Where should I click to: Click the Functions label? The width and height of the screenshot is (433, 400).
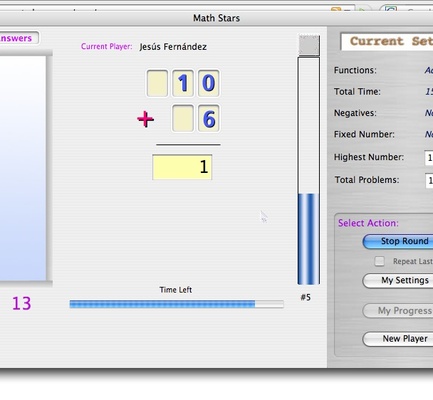click(355, 70)
